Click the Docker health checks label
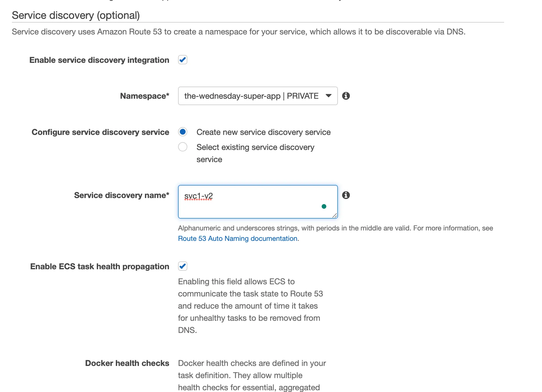This screenshot has height=392, width=542. (x=127, y=363)
